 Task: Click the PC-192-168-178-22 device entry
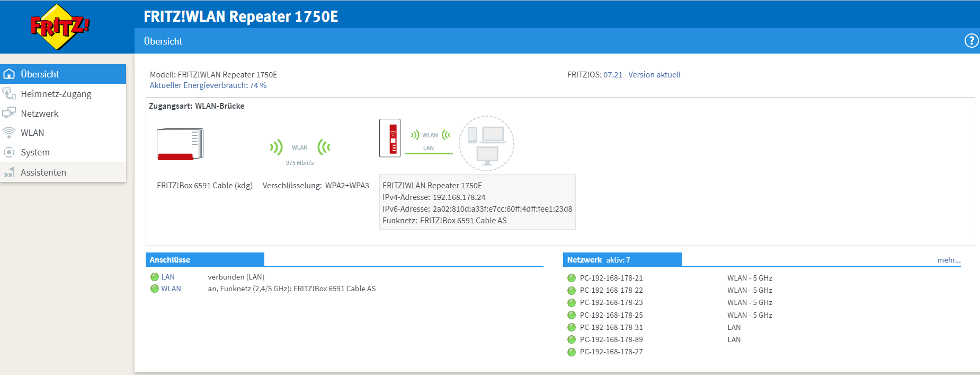[x=611, y=290]
